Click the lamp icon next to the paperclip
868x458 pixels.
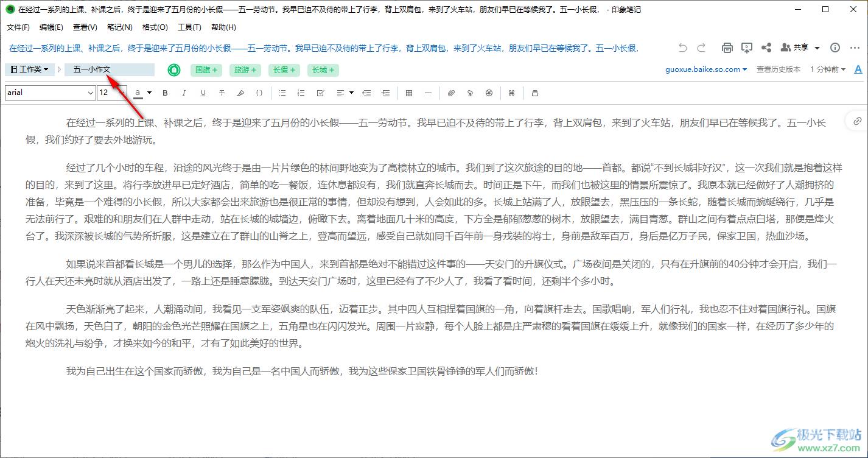point(470,93)
